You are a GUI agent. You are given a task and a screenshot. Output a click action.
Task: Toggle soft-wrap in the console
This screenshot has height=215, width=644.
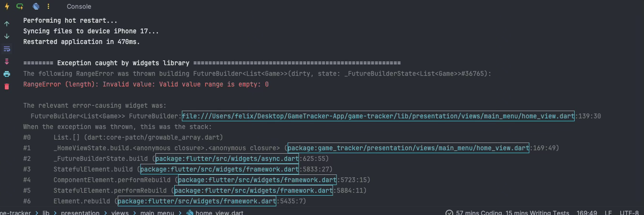click(7, 49)
